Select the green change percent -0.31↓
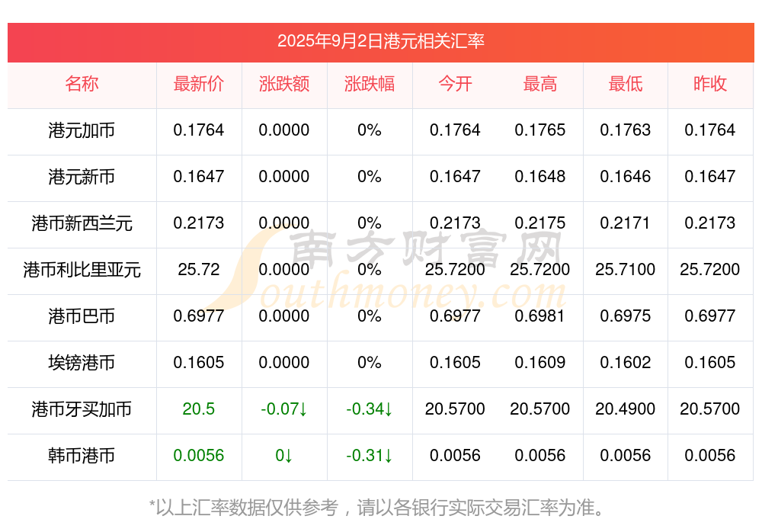 point(370,455)
